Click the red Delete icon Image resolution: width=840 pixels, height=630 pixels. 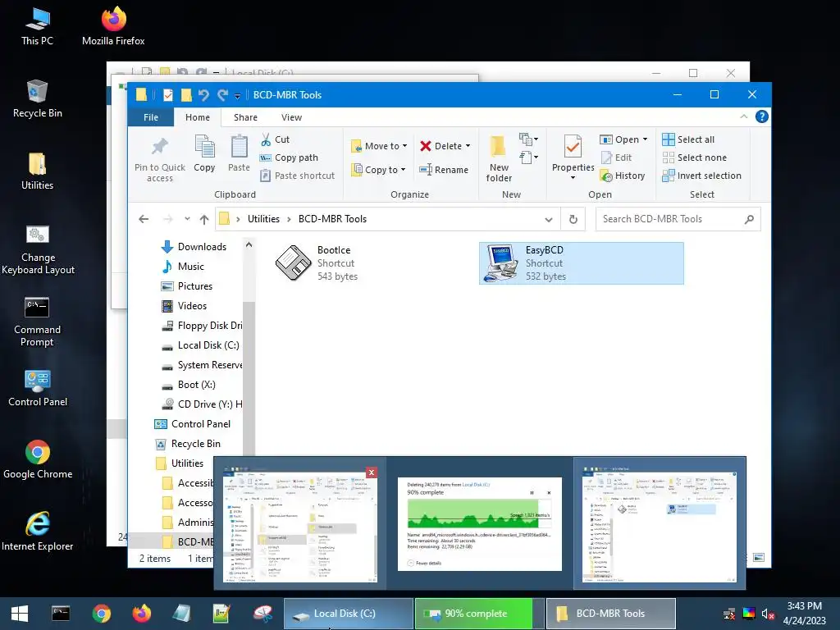(426, 146)
